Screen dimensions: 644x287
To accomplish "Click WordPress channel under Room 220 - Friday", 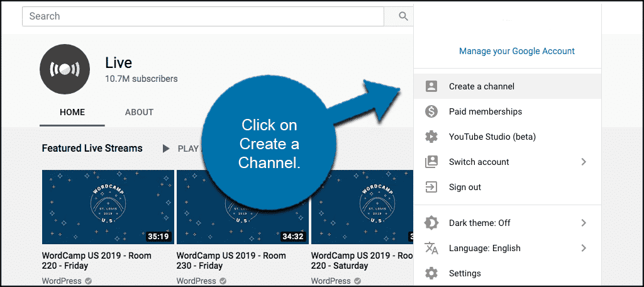I will [61, 281].
